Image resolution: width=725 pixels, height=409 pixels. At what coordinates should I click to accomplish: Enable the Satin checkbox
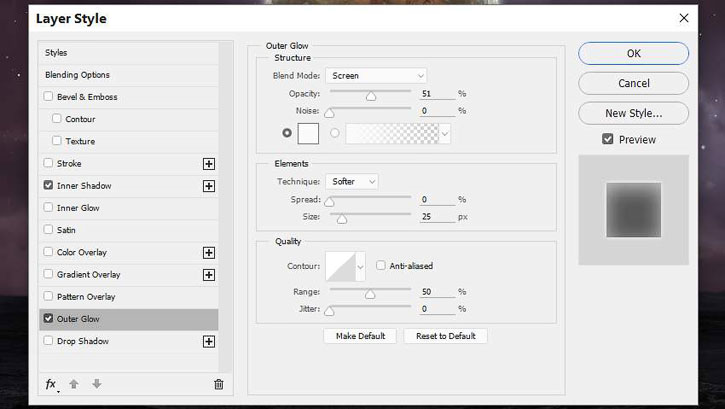click(x=48, y=229)
